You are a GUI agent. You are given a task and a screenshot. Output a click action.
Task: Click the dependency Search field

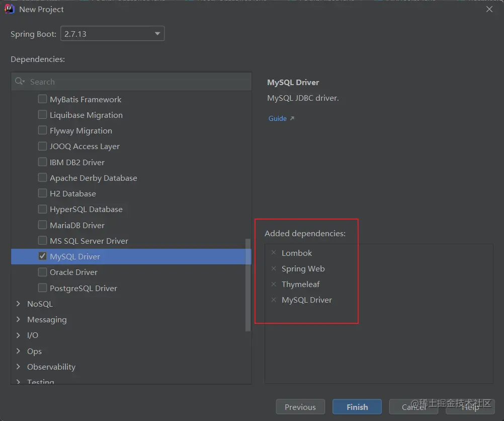(131, 82)
